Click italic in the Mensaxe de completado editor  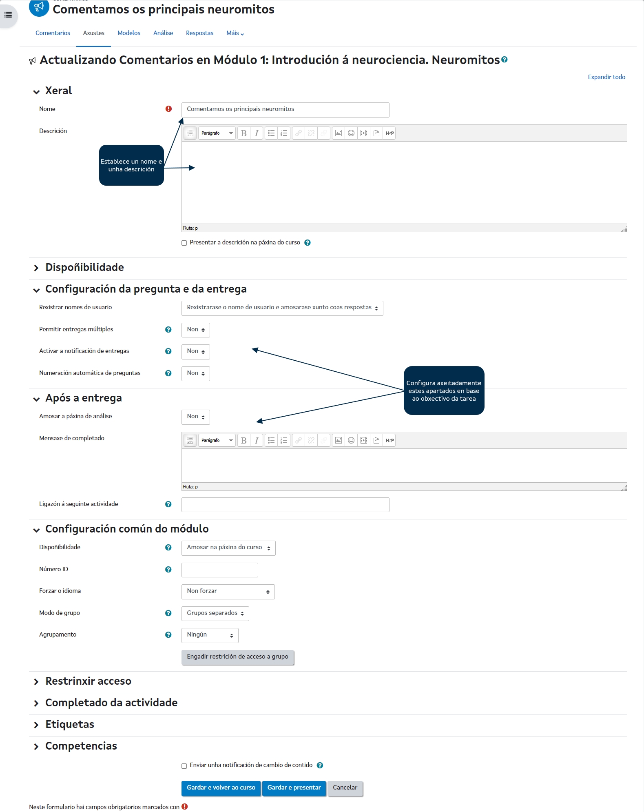(x=257, y=441)
